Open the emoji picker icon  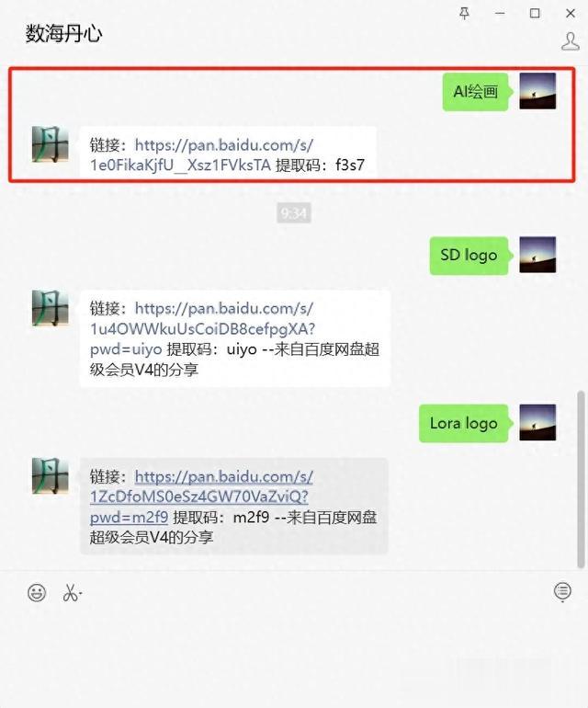pos(37,592)
